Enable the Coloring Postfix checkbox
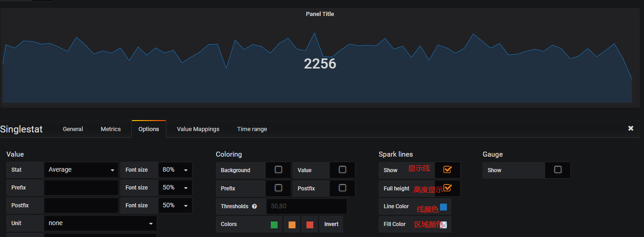Viewport: 644px width, 237px height. [x=342, y=188]
